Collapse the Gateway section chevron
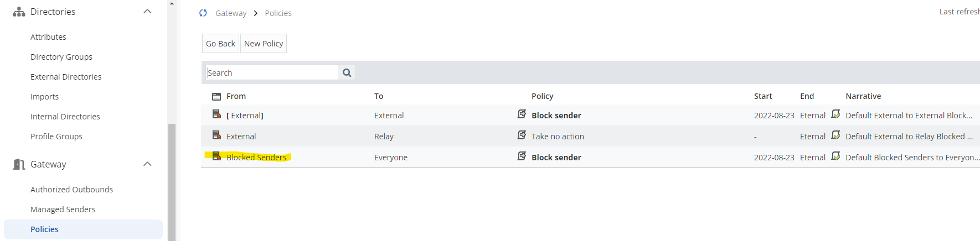Screen dimensions: 980x241 pos(147,164)
